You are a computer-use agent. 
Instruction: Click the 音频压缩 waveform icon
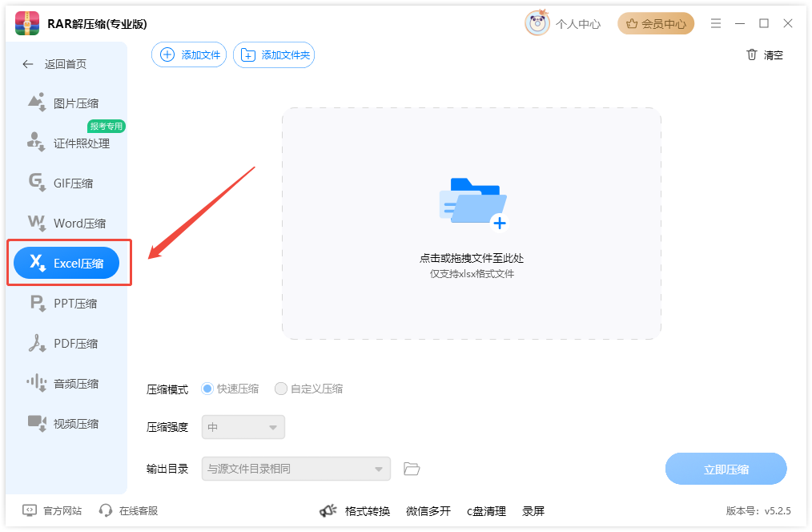[x=37, y=383]
